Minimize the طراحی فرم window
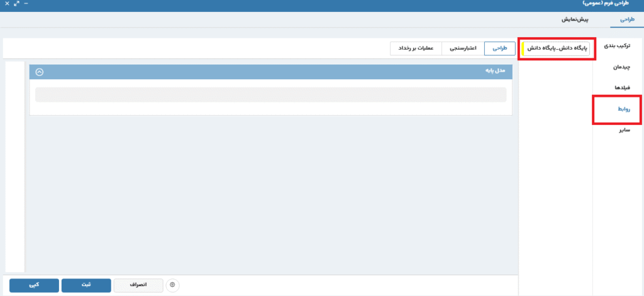644x296 pixels. pyautogui.click(x=26, y=4)
